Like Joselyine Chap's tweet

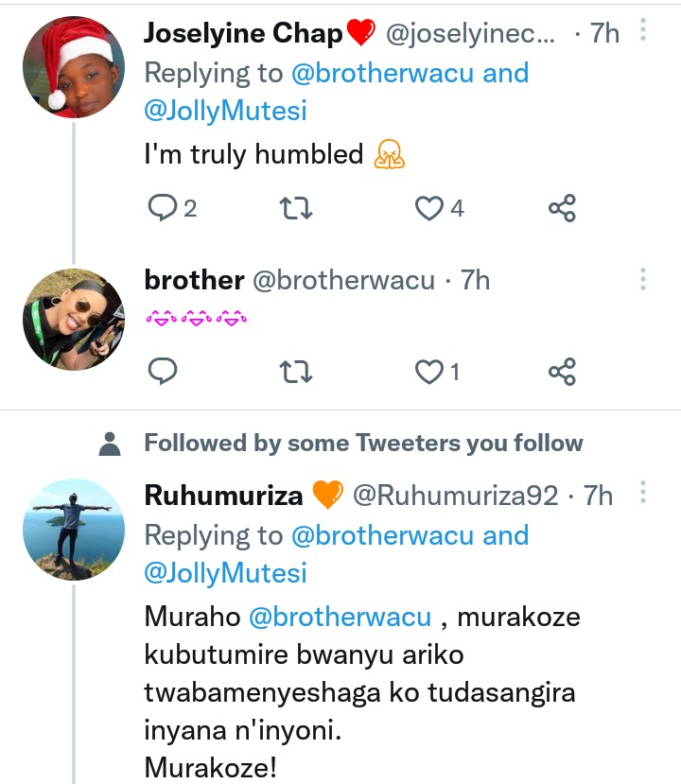430,207
